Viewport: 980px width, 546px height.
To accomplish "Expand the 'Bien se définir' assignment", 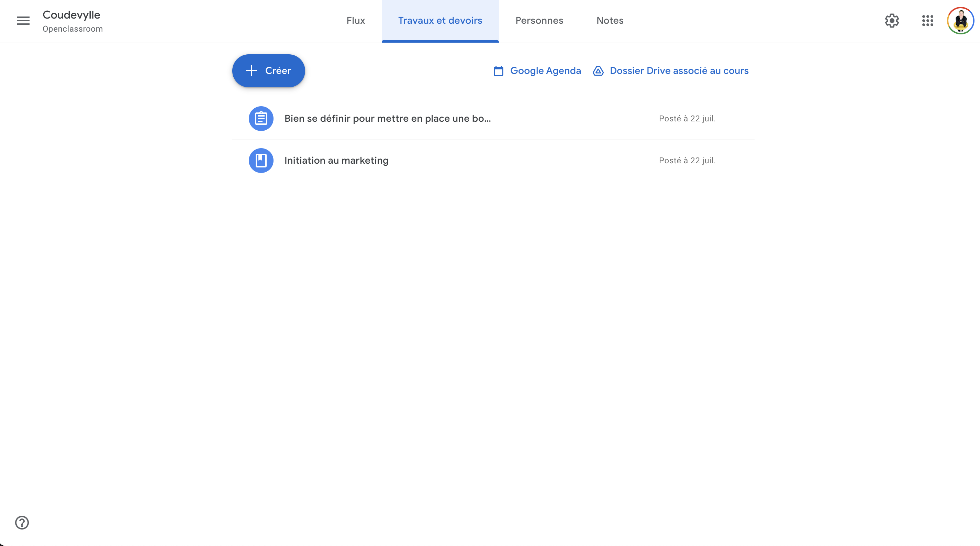I will [493, 118].
